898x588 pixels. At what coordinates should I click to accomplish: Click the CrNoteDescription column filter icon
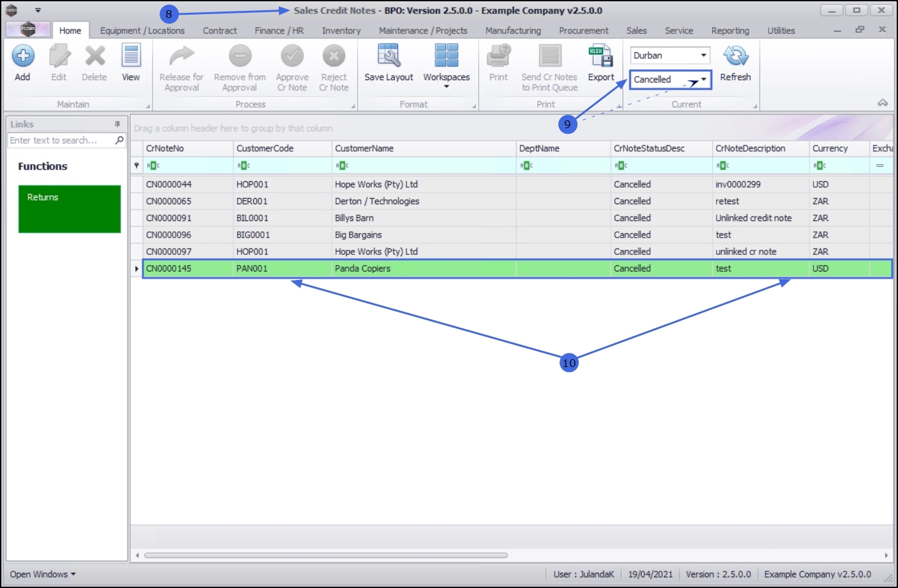(x=722, y=165)
